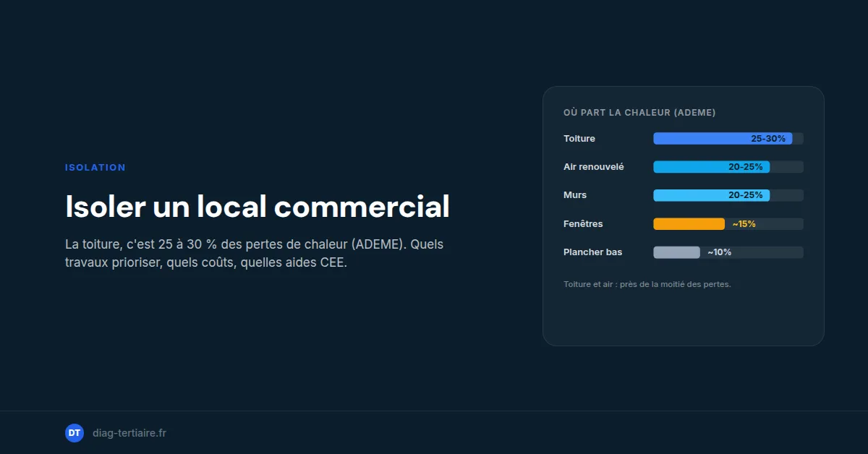Screen dimensions: 868x454
Task: Click the Toiture 25-30% bar
Action: coord(723,139)
